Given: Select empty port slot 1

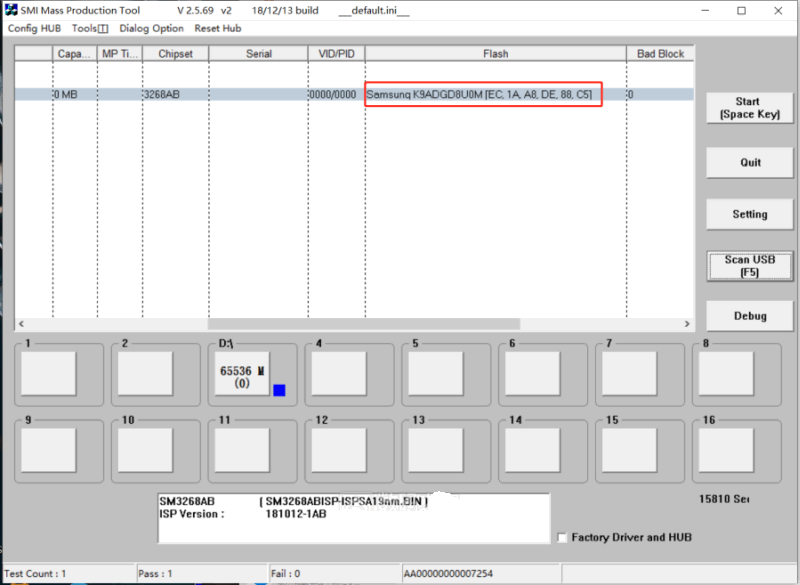Looking at the screenshot, I should coord(48,374).
